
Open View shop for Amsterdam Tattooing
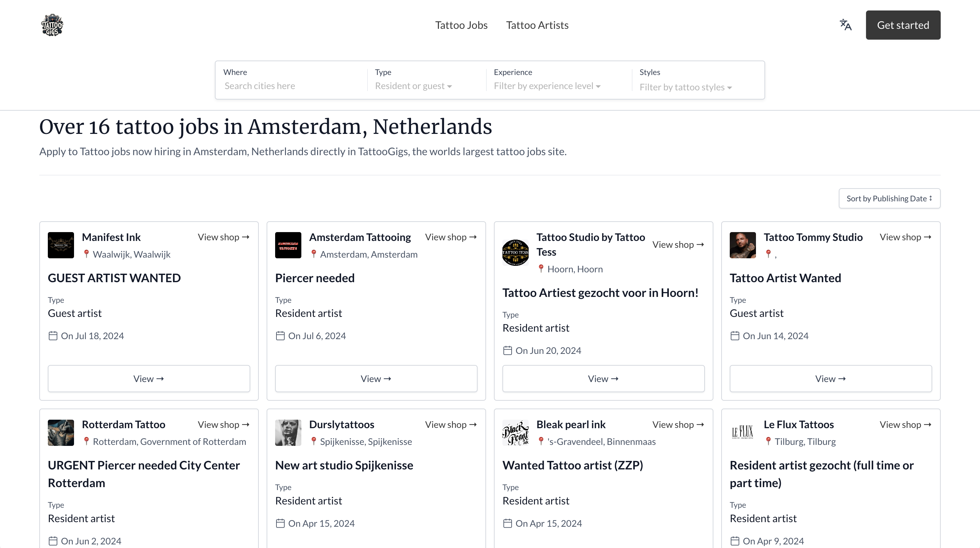pyautogui.click(x=451, y=237)
